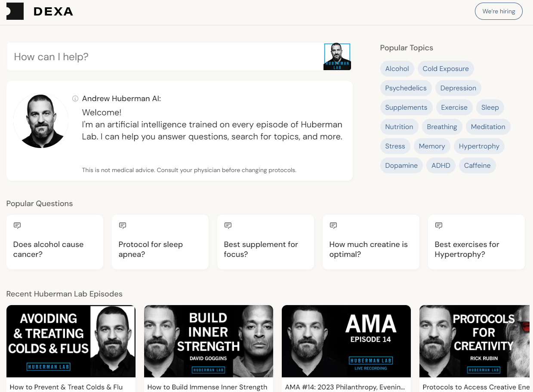Click the 'How to Prevent & Treat Colds & Flu' title
533x392 pixels.
(66, 387)
